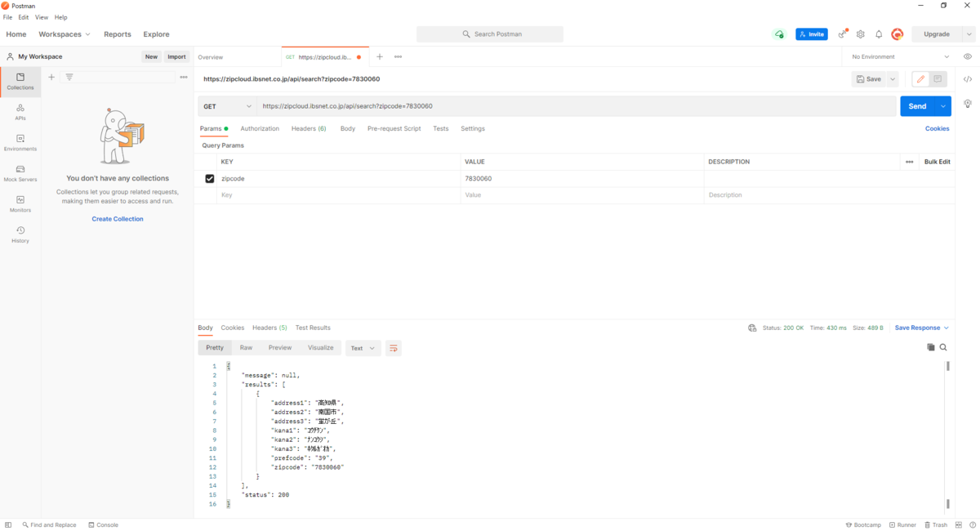Viewport: 980px width, 531px height.
Task: Select the Raw response view tab
Action: pos(246,348)
